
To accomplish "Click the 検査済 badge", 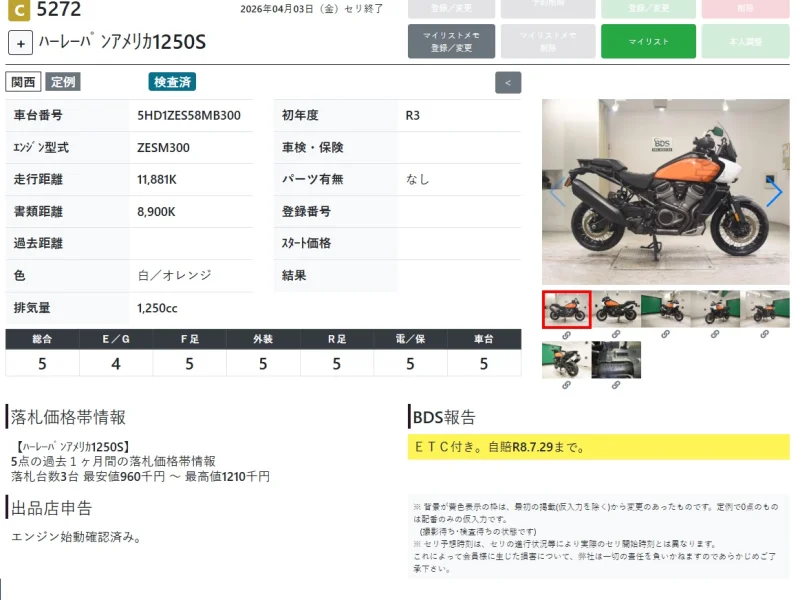I will pyautogui.click(x=172, y=82).
